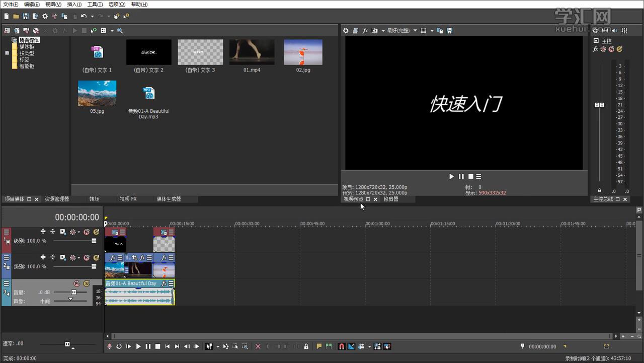The height and width of the screenshot is (363, 644).
Task: Open generated media editor on the first text clip
Action: pyautogui.click(x=115, y=232)
